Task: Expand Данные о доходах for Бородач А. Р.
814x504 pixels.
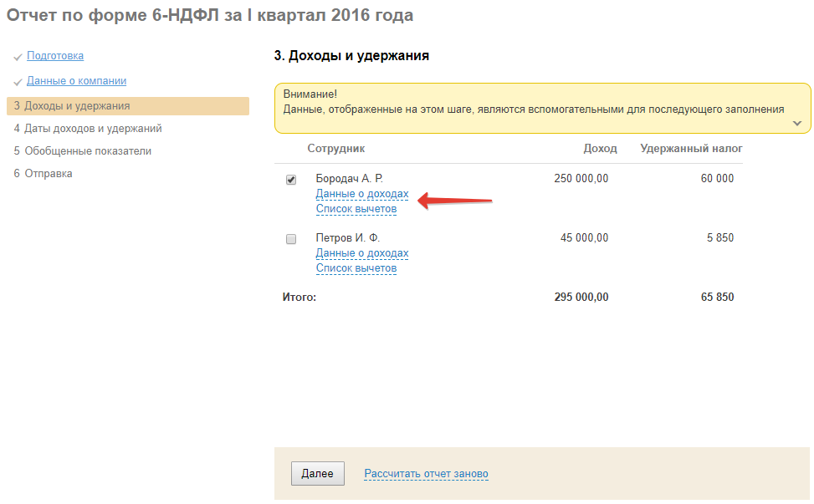Action: (x=362, y=194)
